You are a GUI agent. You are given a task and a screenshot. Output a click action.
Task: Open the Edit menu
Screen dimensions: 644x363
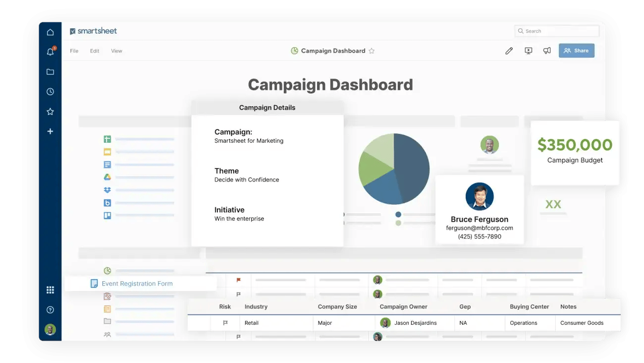point(95,51)
